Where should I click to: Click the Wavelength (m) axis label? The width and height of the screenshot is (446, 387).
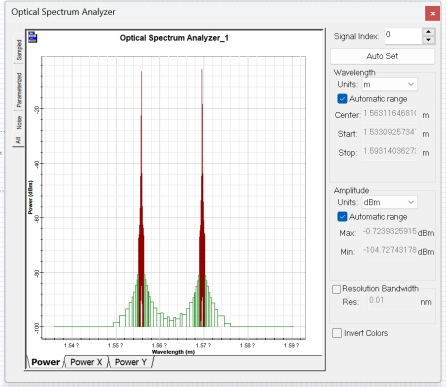click(173, 352)
